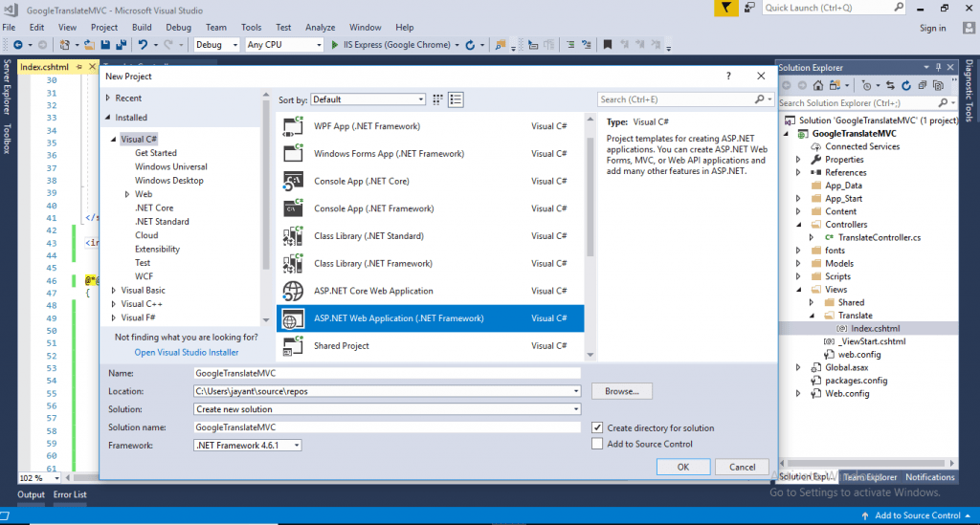Switch template list to medium icons list view

(456, 99)
